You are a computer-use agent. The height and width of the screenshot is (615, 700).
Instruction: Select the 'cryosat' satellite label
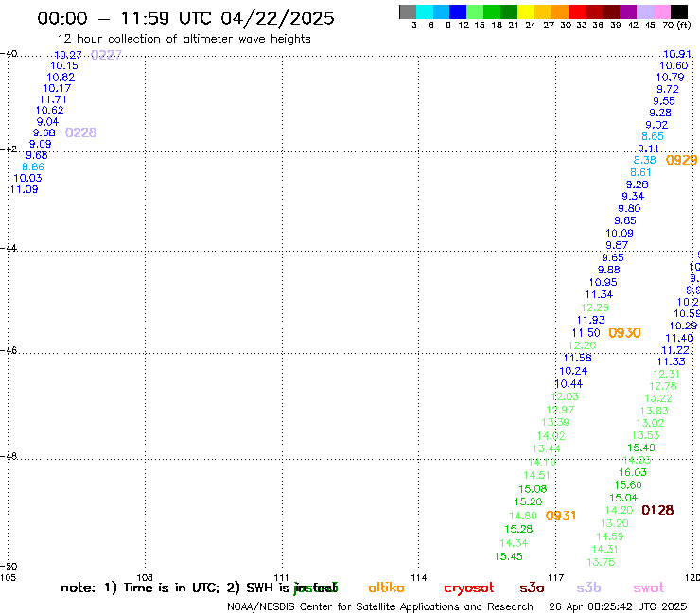[x=469, y=589]
